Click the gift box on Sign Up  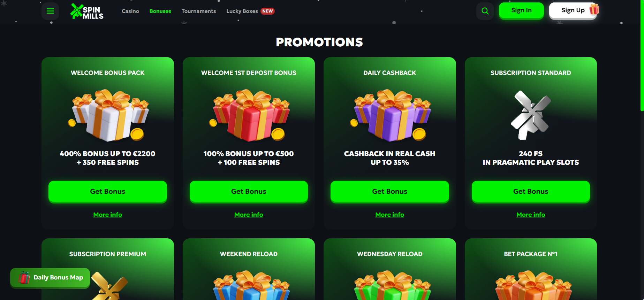pyautogui.click(x=594, y=9)
